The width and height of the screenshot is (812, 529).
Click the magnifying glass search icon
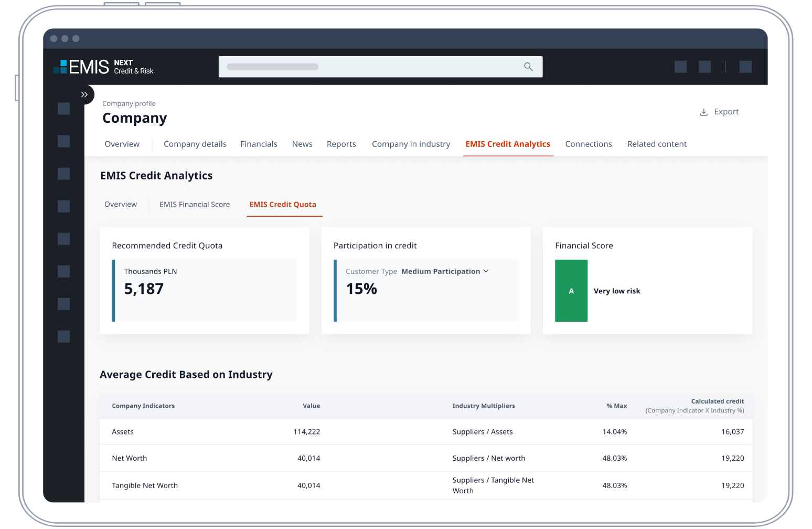point(528,67)
